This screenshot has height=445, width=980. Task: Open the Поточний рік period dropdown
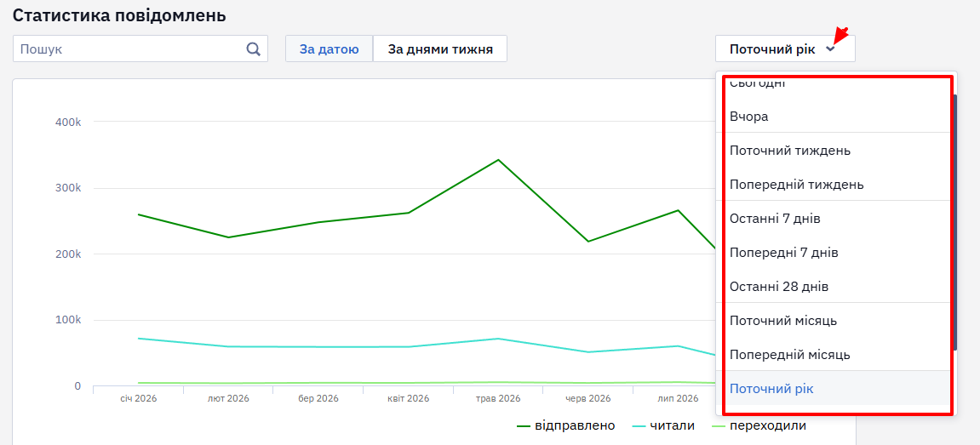(x=785, y=48)
